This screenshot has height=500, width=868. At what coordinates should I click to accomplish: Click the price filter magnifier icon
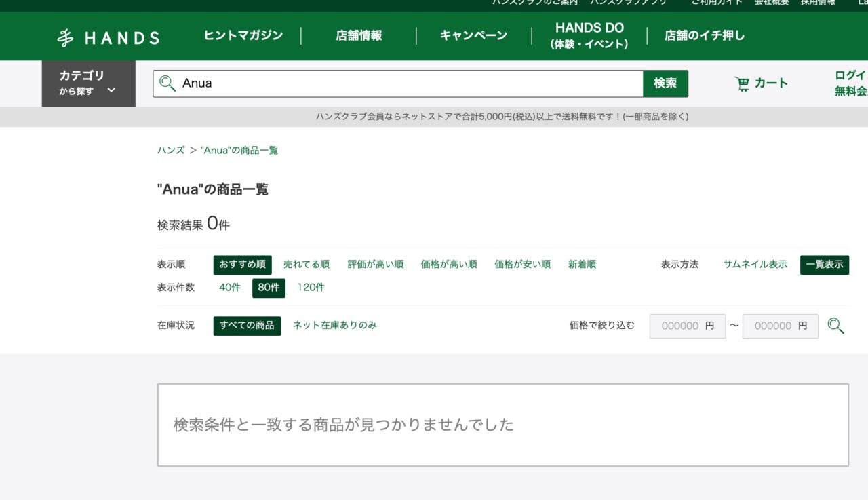pyautogui.click(x=835, y=326)
